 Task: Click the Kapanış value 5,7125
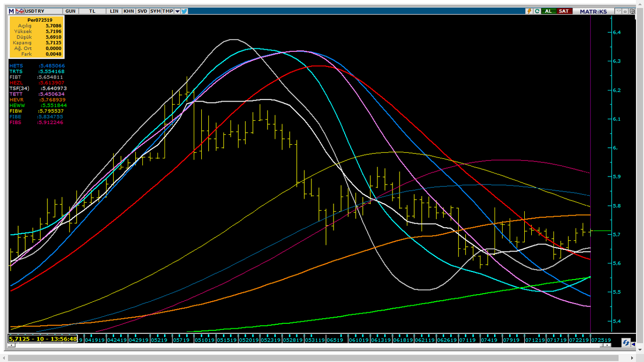[53, 43]
